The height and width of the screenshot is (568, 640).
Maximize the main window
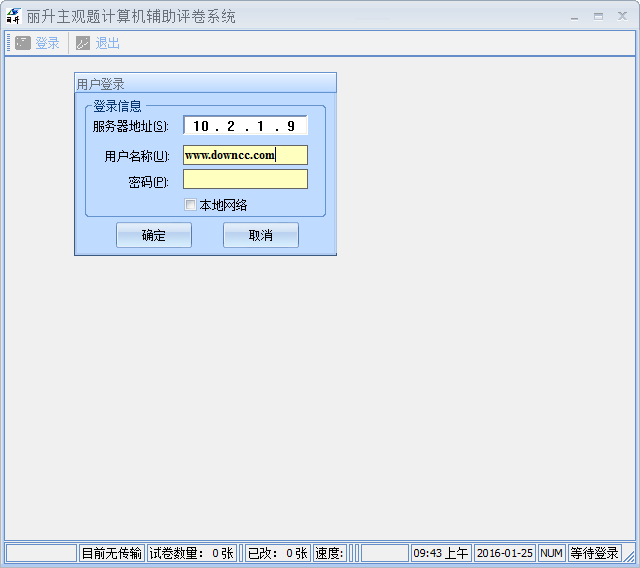(x=598, y=16)
